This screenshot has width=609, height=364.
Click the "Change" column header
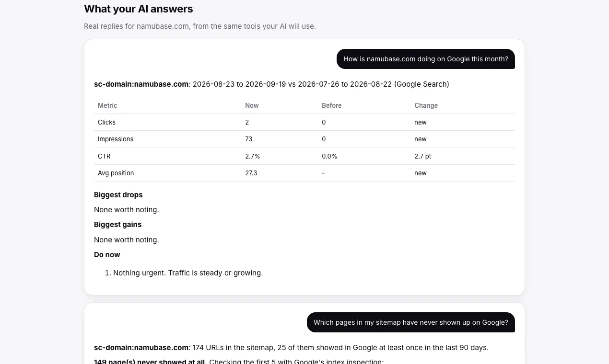426,105
